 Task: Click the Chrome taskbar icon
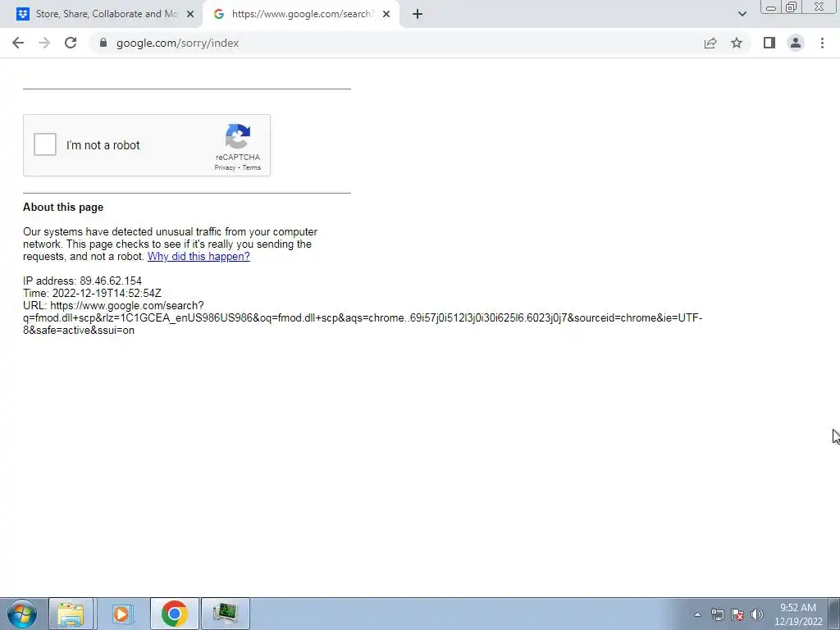point(174,614)
